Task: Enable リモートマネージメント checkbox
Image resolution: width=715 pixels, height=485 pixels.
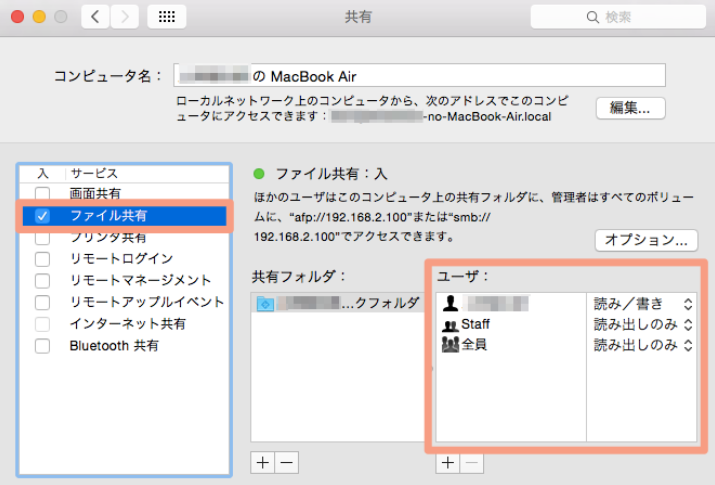Action: (42, 280)
